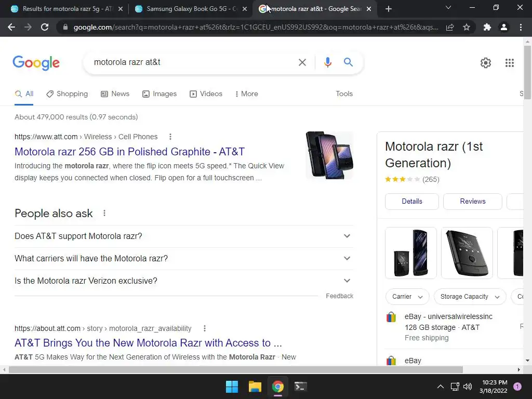
Task: Click the vertical page scrollbar thumb
Action: click(x=527, y=73)
